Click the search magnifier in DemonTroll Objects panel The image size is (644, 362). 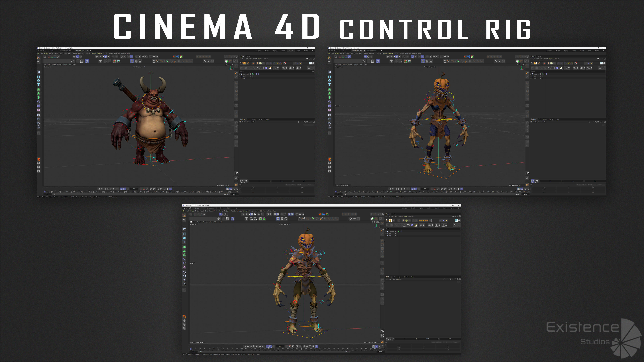[x=307, y=59]
